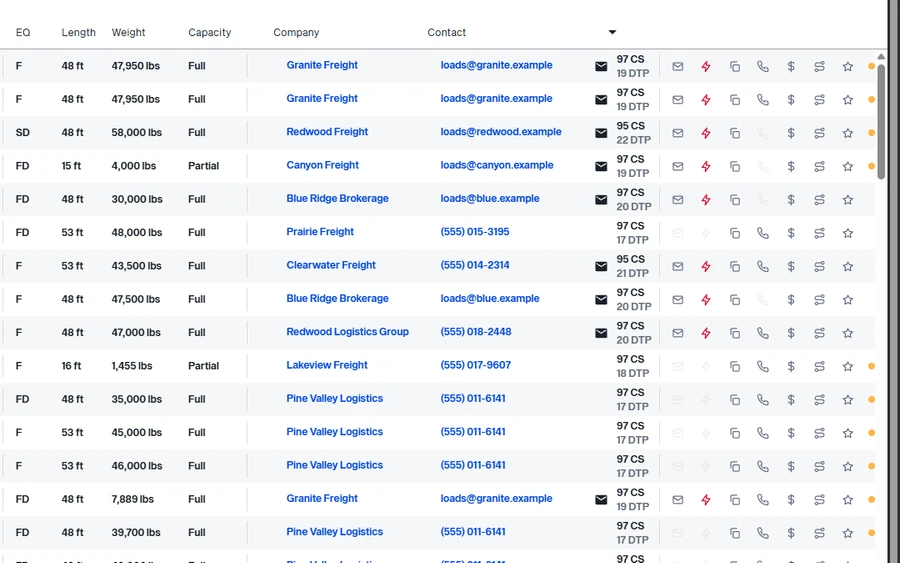Star the Redwood Logistics Group load
The width and height of the screenshot is (900, 563).
tap(848, 333)
